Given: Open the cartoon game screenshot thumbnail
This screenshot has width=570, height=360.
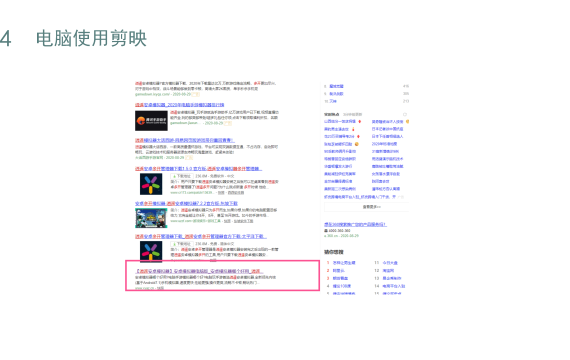Looking at the screenshot, I should click(x=151, y=218).
